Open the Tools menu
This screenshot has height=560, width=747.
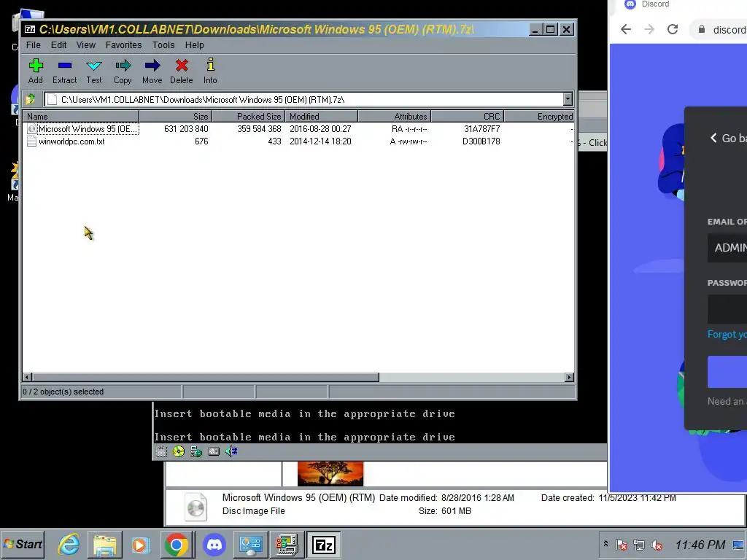click(163, 44)
